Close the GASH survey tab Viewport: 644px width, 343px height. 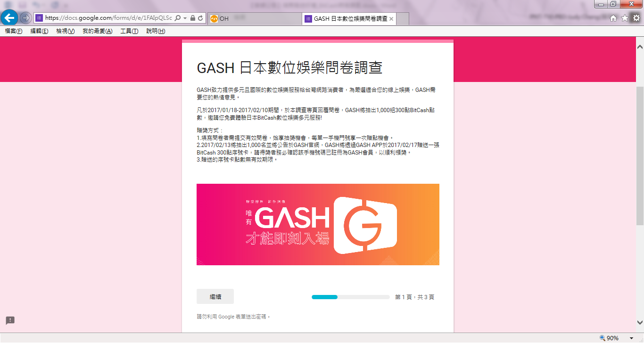click(x=391, y=19)
